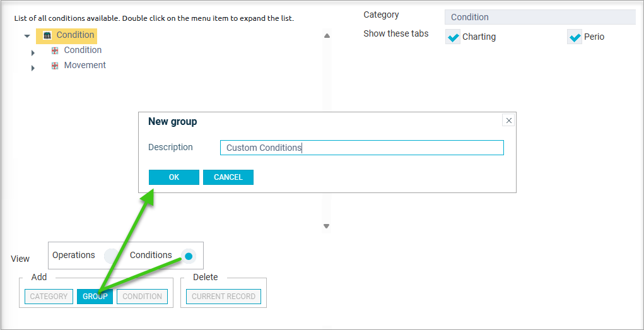Click the Add GROUP button
This screenshot has height=330, width=644.
pyautogui.click(x=95, y=297)
